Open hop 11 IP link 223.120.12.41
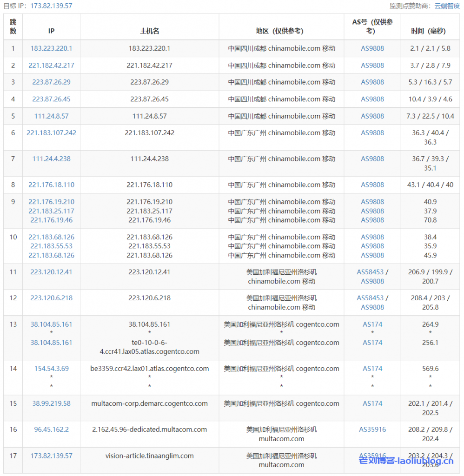This screenshot has width=464, height=476. point(51,272)
